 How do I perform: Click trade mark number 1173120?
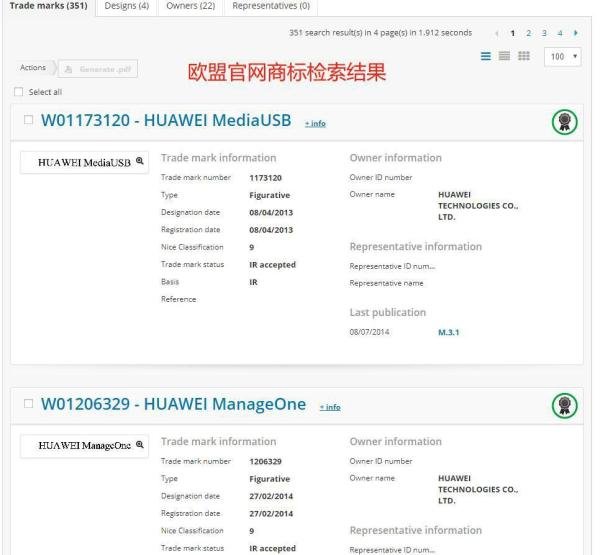point(265,178)
